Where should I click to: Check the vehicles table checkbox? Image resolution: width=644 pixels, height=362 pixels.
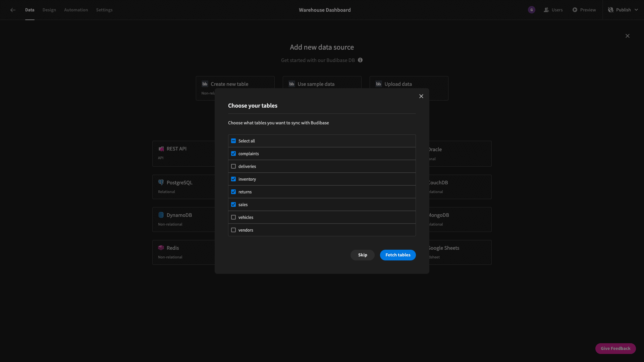(x=233, y=217)
